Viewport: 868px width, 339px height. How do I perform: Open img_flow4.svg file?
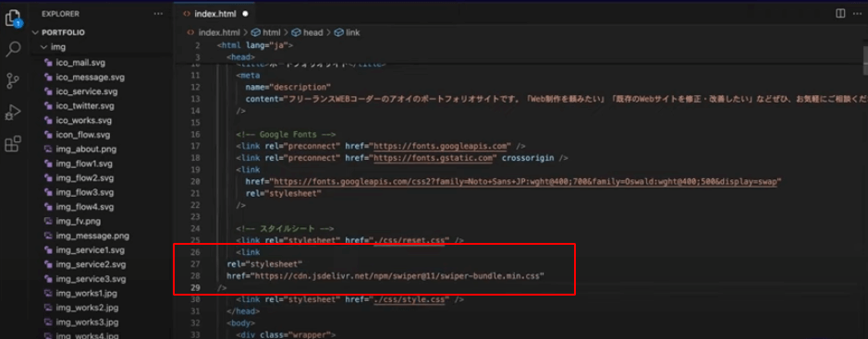[85, 207]
